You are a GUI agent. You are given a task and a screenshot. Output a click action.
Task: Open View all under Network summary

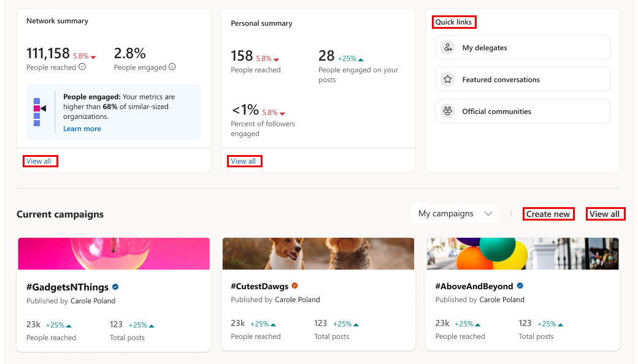tap(39, 161)
